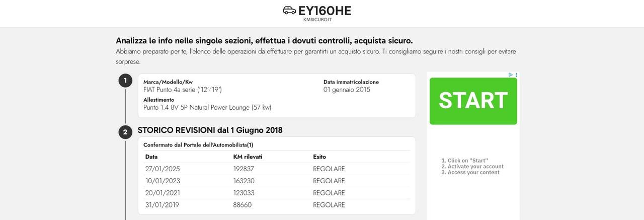
Task: Open the ad options three-dot menu
Action: coord(516,75)
